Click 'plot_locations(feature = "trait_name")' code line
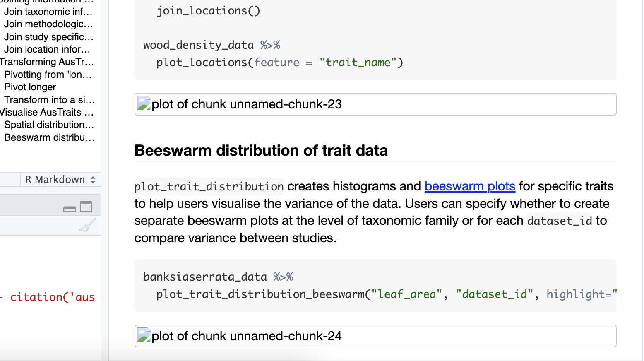The width and height of the screenshot is (644, 361). [280, 62]
